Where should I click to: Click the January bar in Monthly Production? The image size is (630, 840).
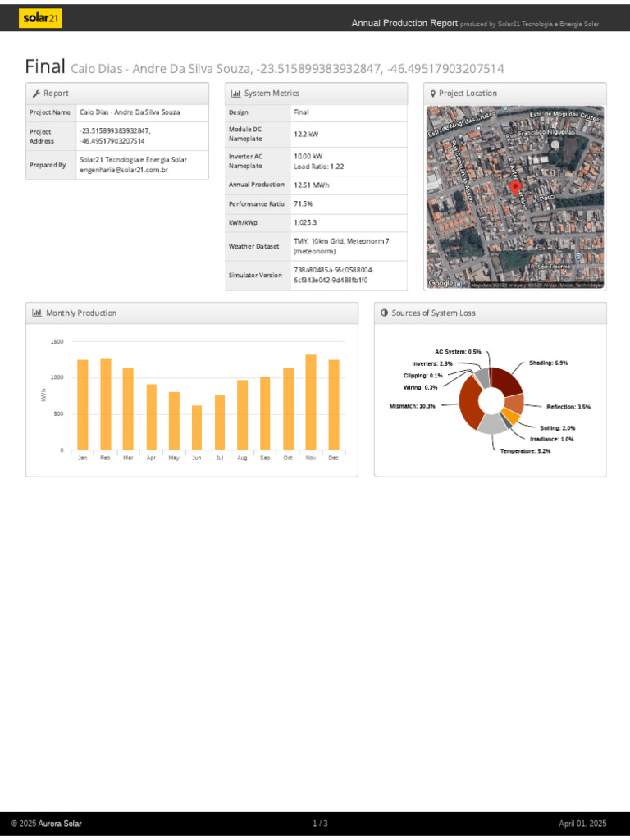83,404
